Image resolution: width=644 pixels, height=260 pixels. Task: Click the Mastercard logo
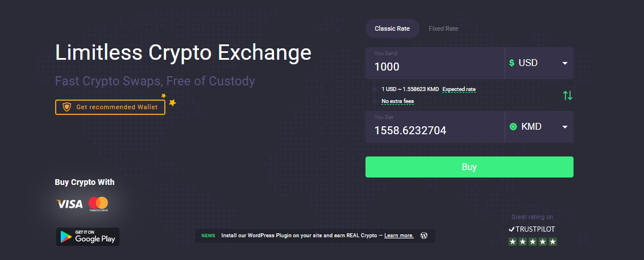click(98, 204)
